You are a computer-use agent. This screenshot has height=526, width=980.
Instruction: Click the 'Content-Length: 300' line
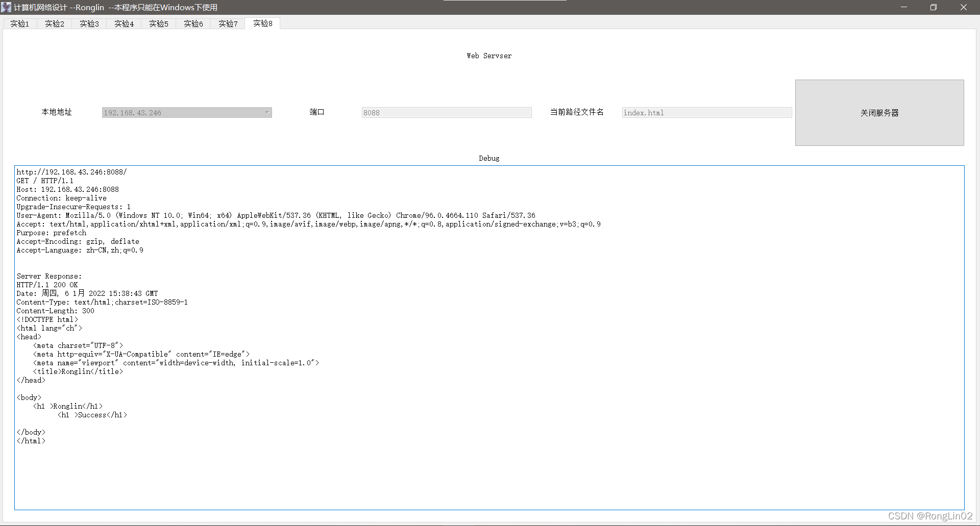pyautogui.click(x=55, y=311)
